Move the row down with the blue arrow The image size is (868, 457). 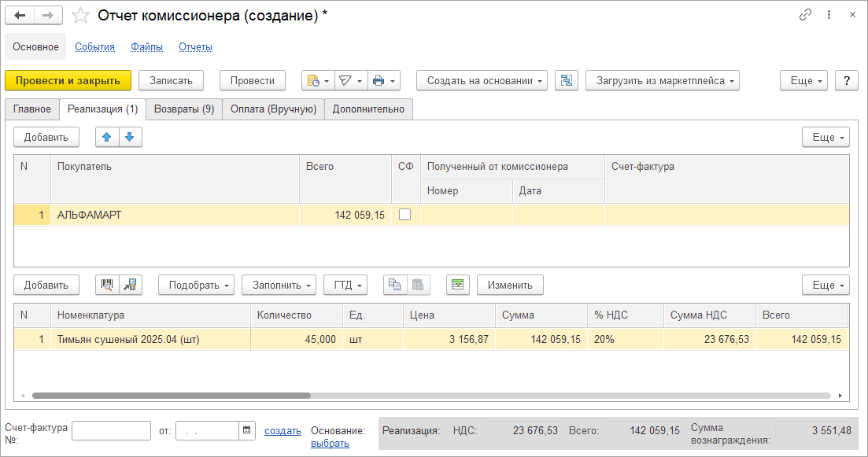130,137
